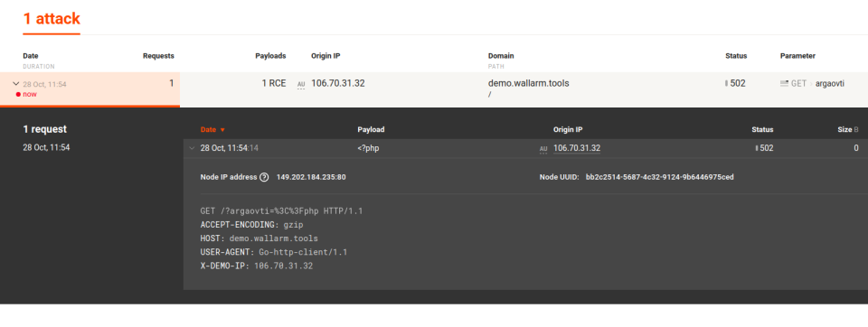Collapse the 11:54:14 request details chevron

(192, 148)
